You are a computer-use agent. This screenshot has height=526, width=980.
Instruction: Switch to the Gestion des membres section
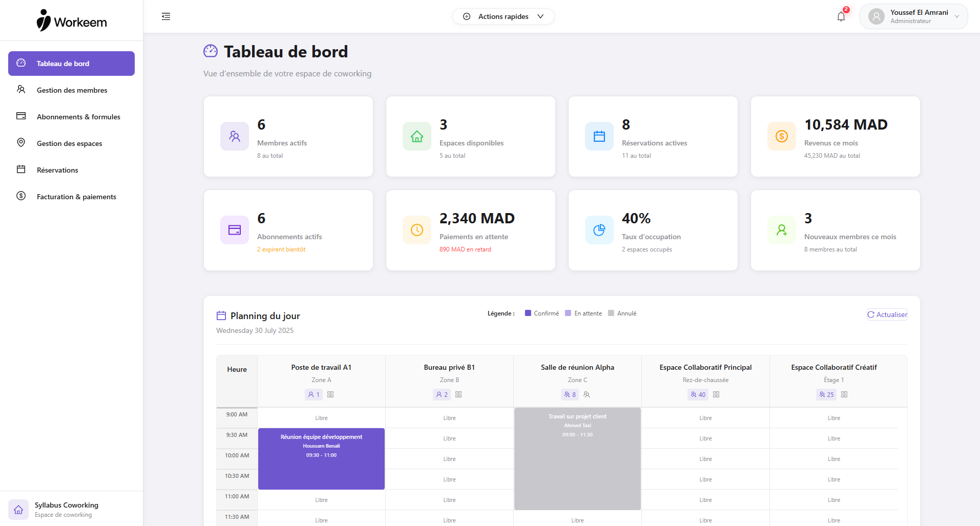pyautogui.click(x=72, y=90)
